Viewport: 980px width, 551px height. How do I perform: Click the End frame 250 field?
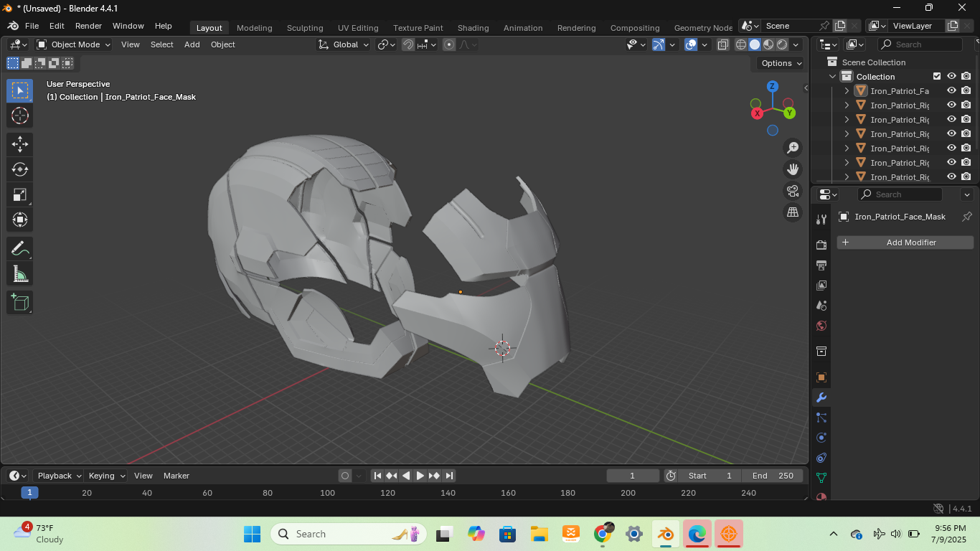tap(773, 476)
